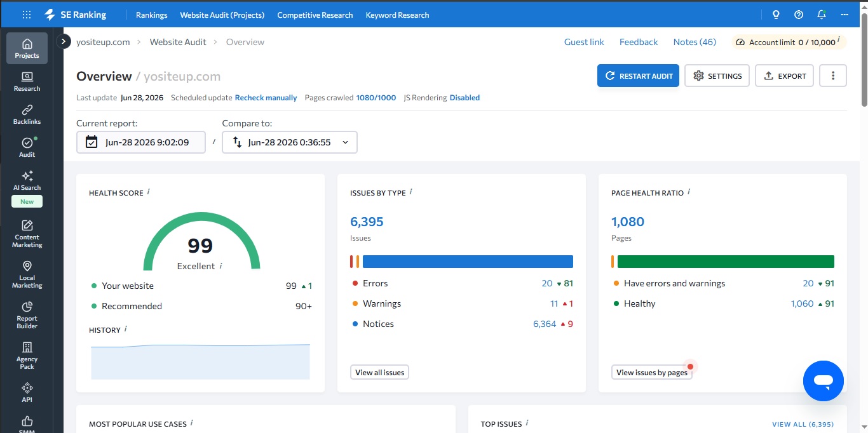
Task: Open Audit in the sidebar
Action: pos(27,147)
